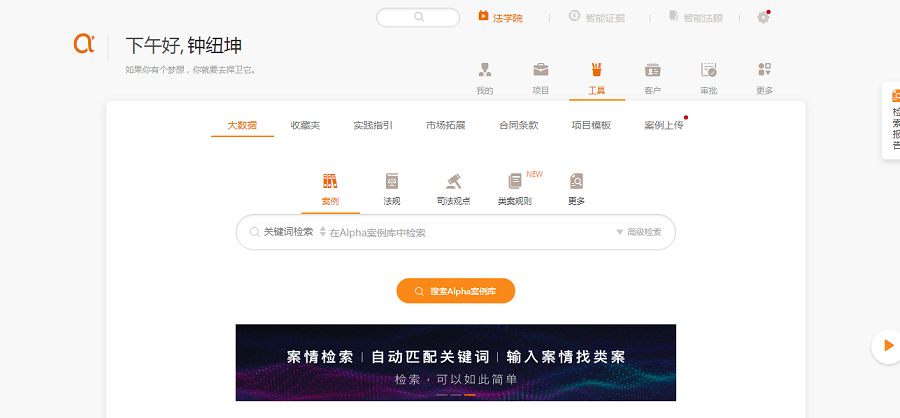Open settings gear icon
Viewport: 900px width, 418px height.
coord(763,17)
